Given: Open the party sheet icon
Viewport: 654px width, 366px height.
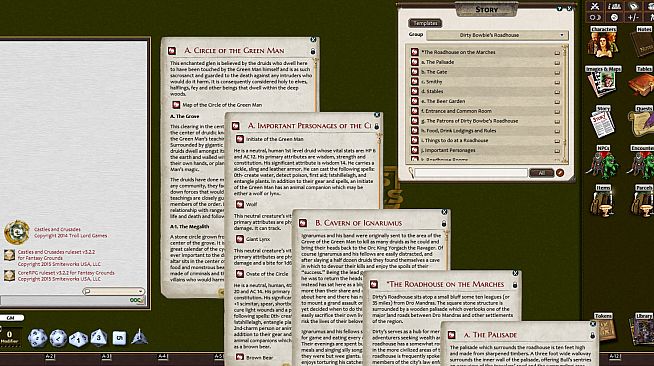Looking at the screenshot, I should pyautogui.click(x=614, y=6).
